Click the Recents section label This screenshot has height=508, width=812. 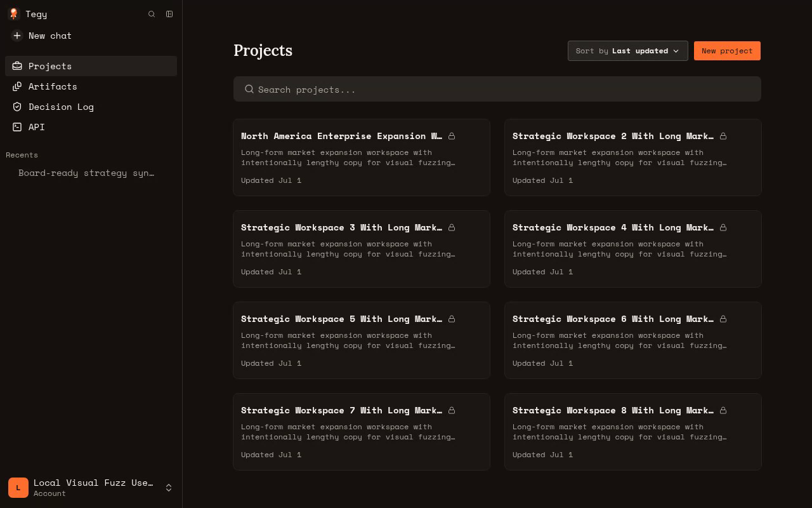(22, 155)
